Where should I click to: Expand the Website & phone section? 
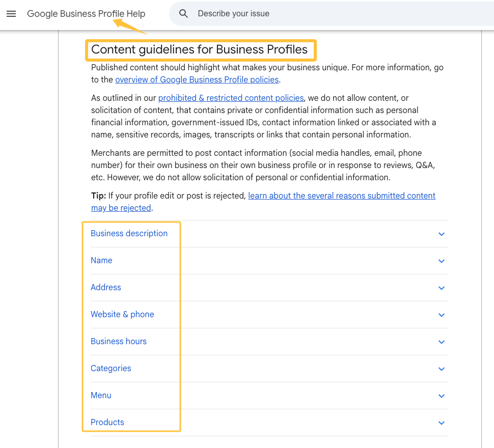tap(269, 315)
